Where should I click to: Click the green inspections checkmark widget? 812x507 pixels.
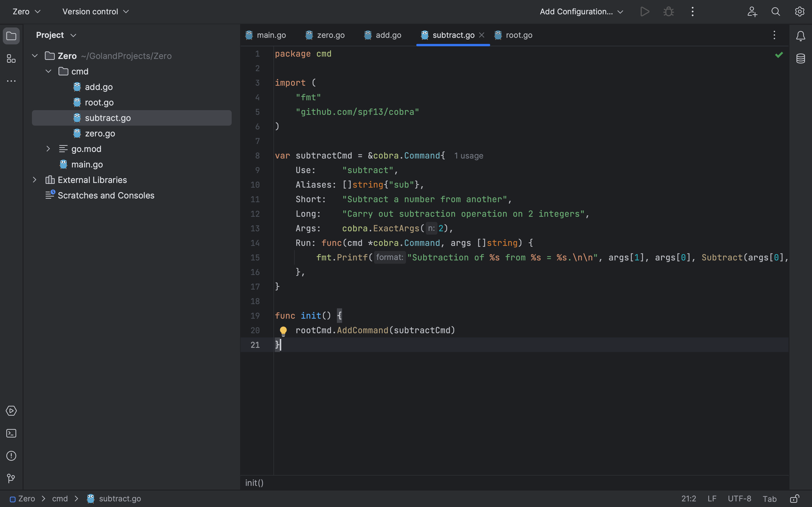click(x=779, y=55)
